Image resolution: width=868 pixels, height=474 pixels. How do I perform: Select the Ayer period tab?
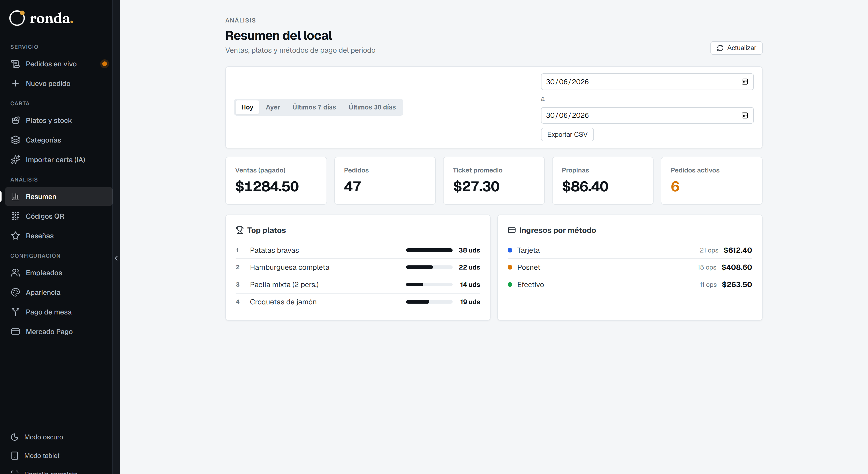tap(273, 107)
